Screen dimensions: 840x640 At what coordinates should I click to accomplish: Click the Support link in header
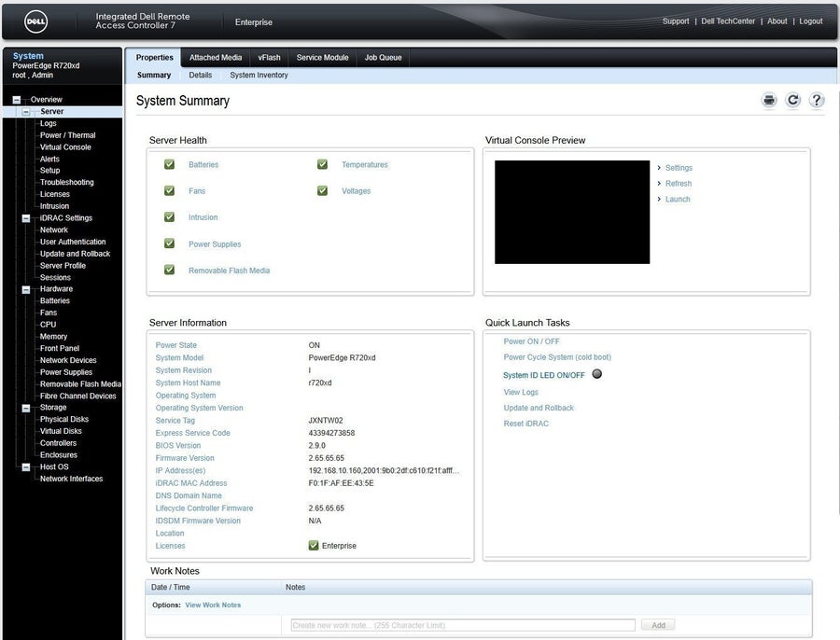pos(676,21)
